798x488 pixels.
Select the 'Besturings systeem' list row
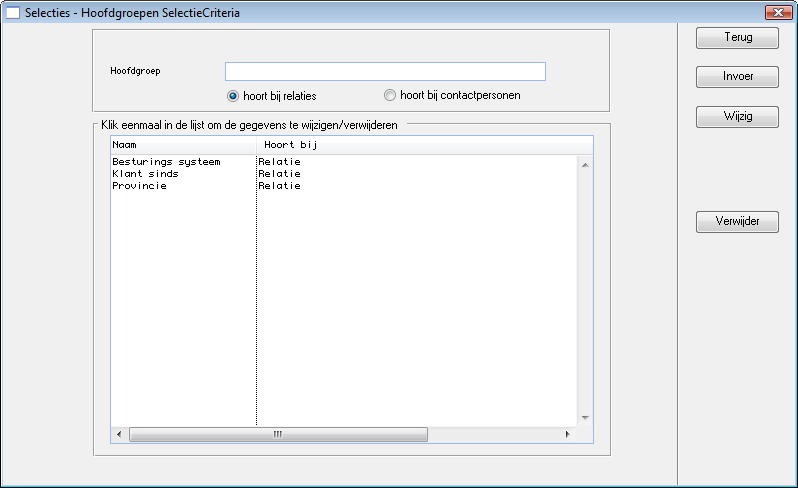(x=166, y=162)
